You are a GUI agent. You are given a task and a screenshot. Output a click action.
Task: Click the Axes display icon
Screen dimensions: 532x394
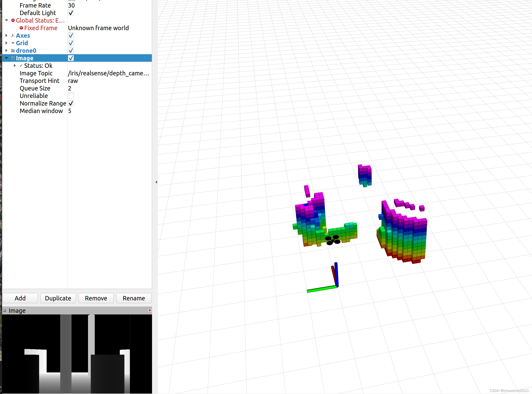coord(13,36)
